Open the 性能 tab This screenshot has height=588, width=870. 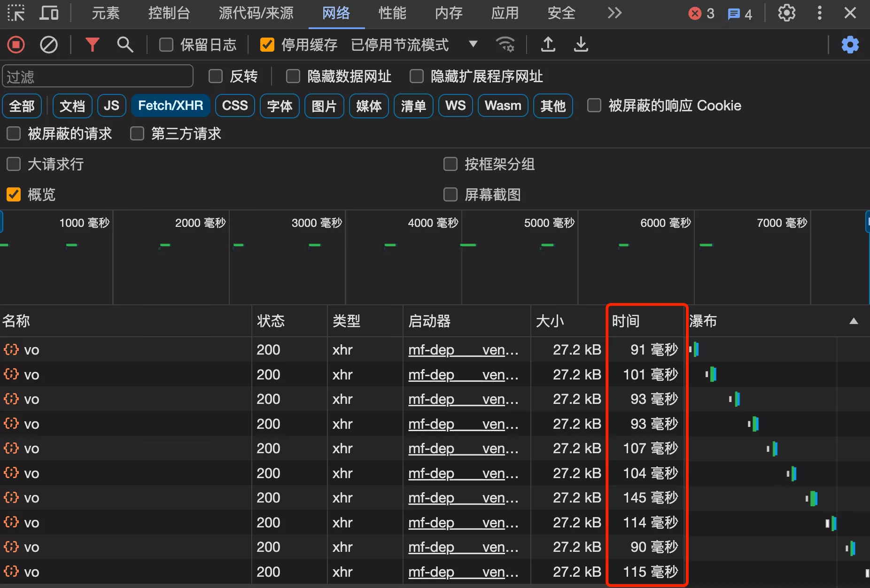click(x=392, y=13)
